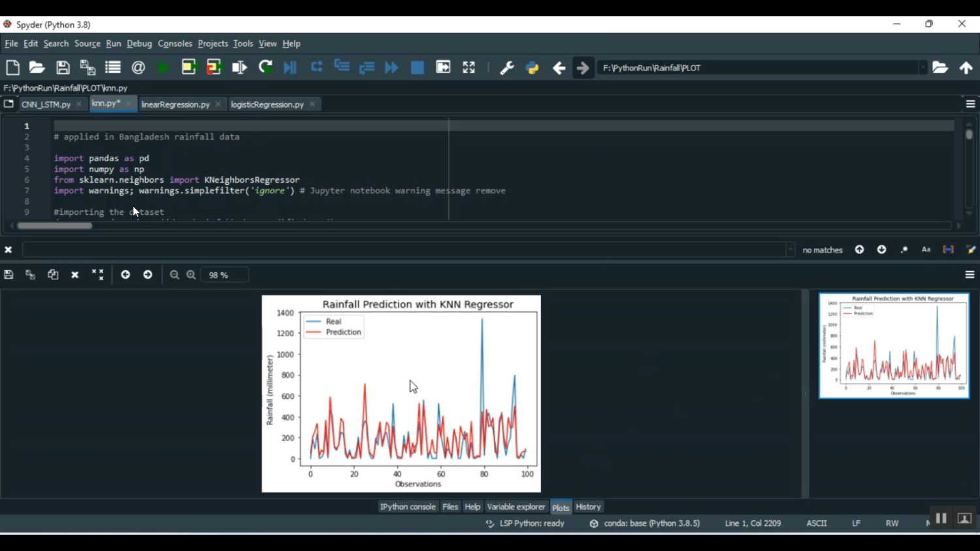Open the Consoles menu
This screenshot has width=980, height=551.
(x=174, y=44)
